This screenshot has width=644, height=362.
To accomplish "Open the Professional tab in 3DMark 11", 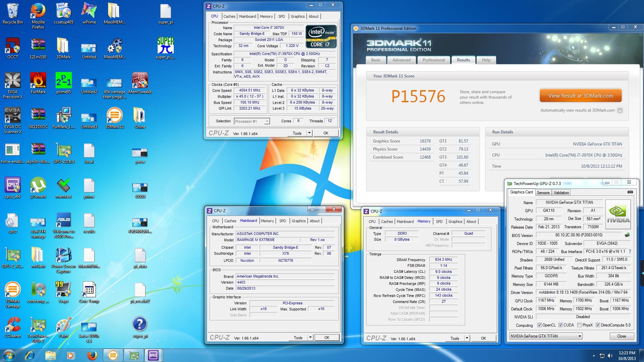I will (x=434, y=60).
